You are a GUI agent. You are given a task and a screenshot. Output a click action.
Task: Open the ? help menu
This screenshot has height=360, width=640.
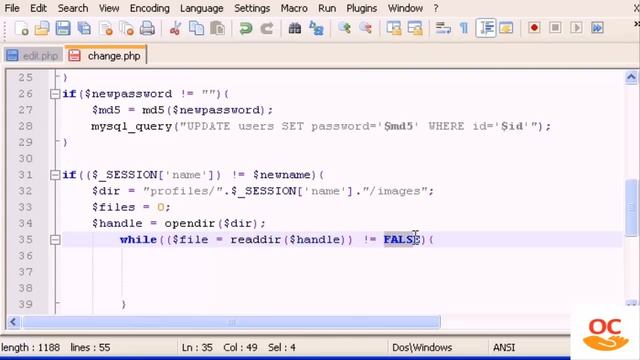click(436, 8)
